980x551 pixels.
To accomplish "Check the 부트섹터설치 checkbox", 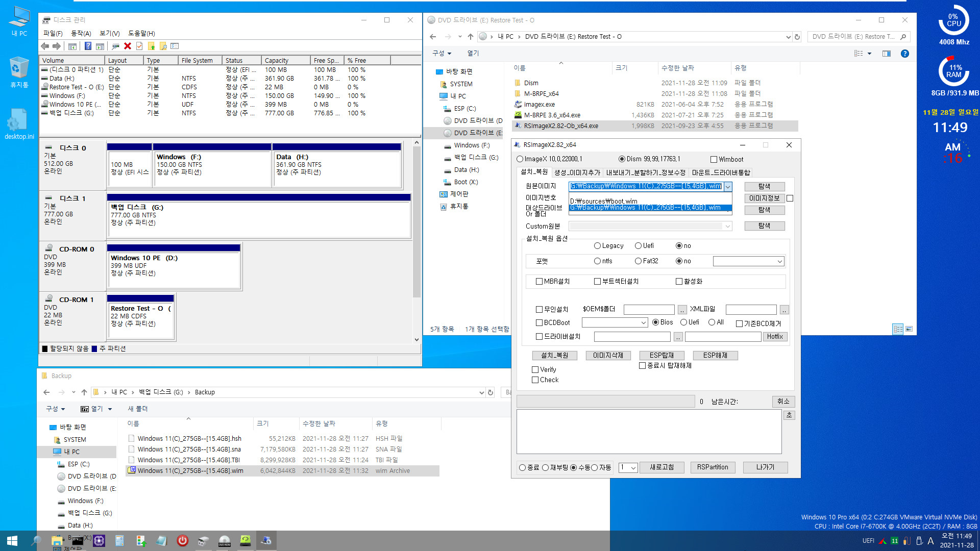I will coord(597,282).
